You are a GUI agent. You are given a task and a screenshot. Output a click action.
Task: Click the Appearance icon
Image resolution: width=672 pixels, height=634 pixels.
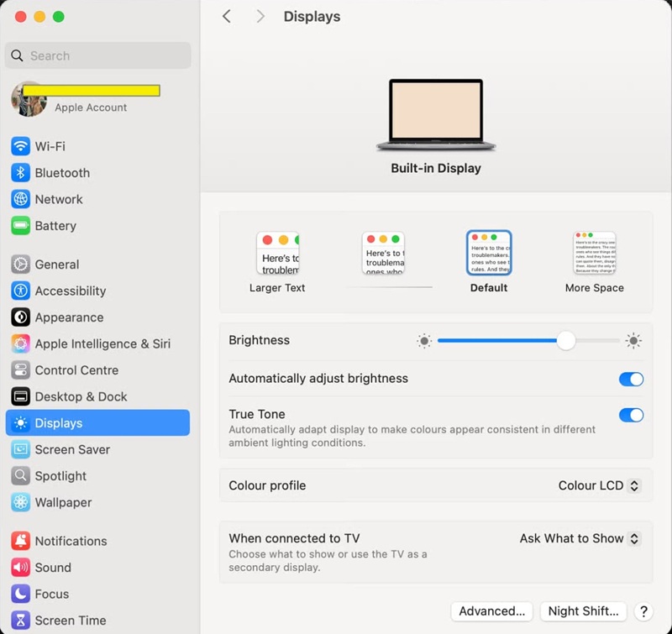20,317
